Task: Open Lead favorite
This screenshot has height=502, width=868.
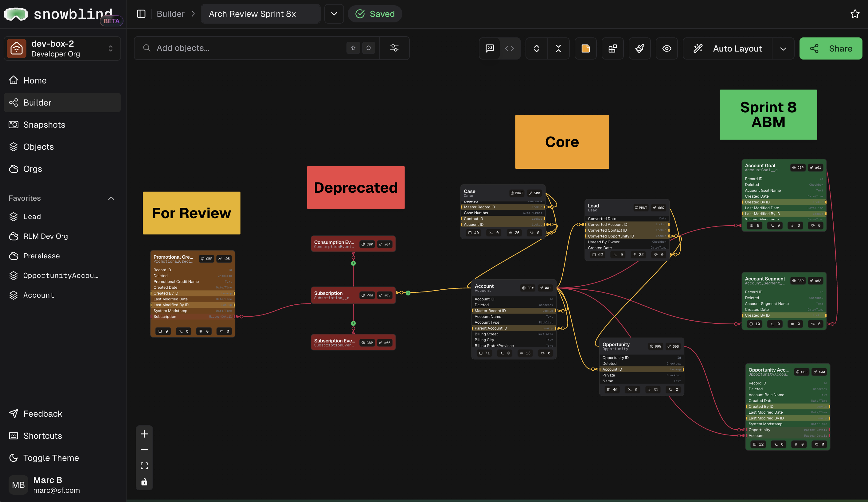Action: [62, 216]
